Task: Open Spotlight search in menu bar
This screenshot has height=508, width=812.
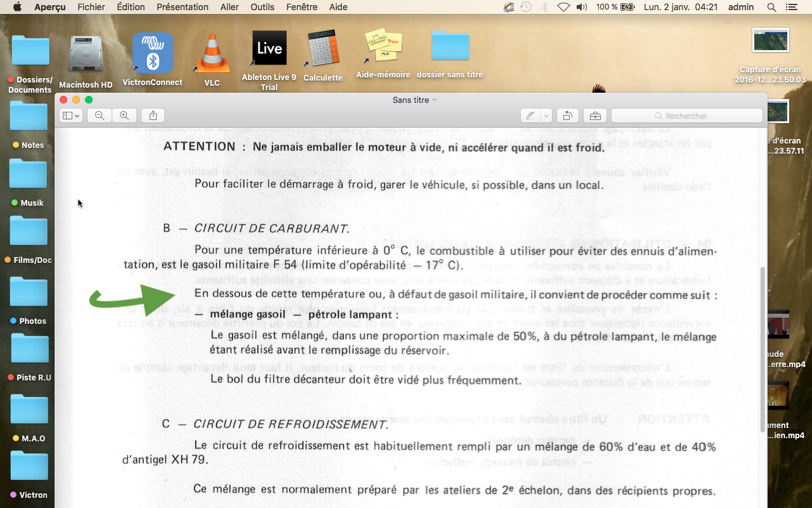Action: (x=771, y=7)
